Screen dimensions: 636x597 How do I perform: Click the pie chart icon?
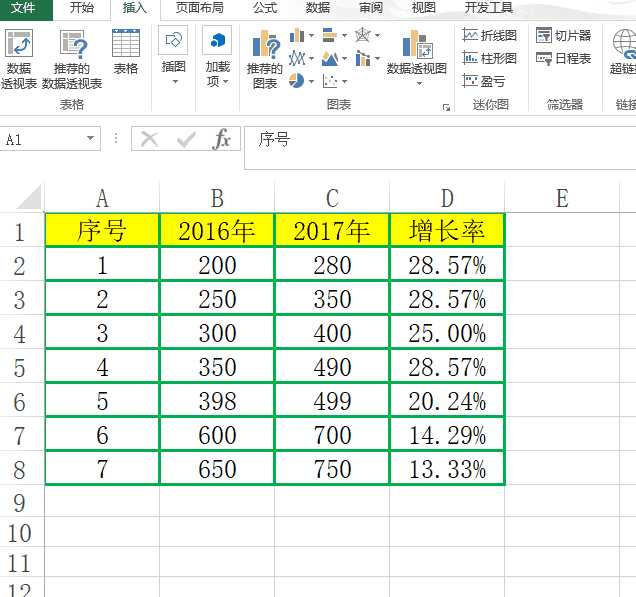tap(297, 81)
